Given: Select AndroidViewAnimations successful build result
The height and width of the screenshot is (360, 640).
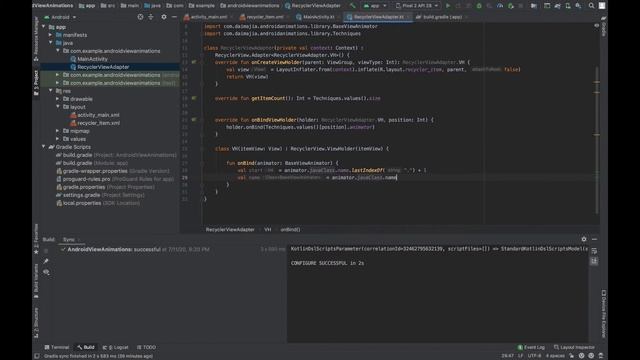Looking at the screenshot, I should pyautogui.click(x=138, y=249).
